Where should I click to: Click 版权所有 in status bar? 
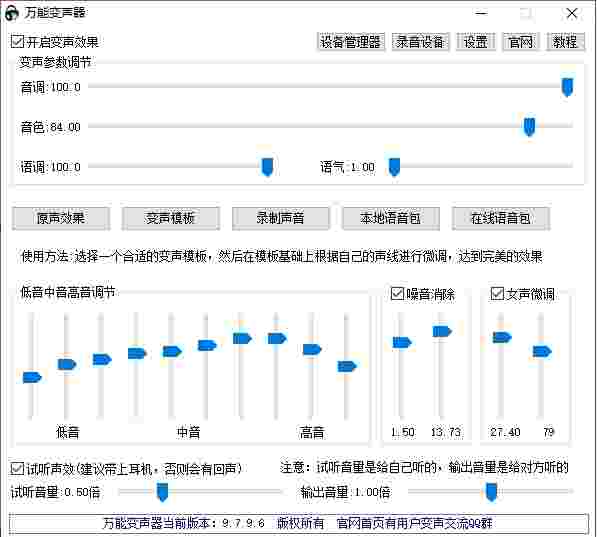pos(300,523)
